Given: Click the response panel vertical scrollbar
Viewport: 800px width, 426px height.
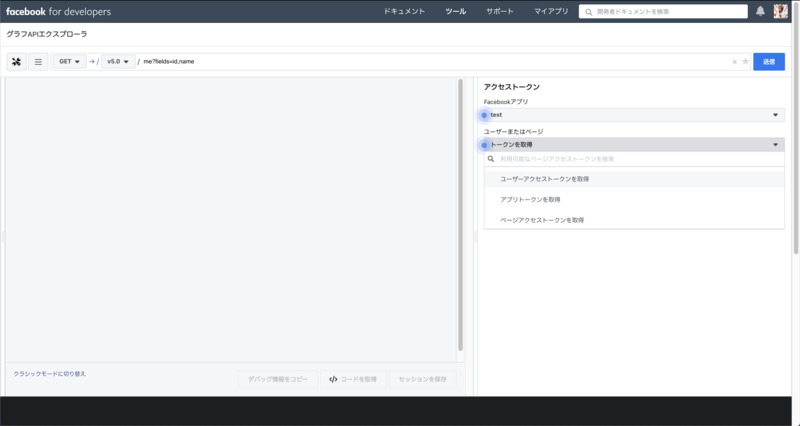Looking at the screenshot, I should coord(460,215).
